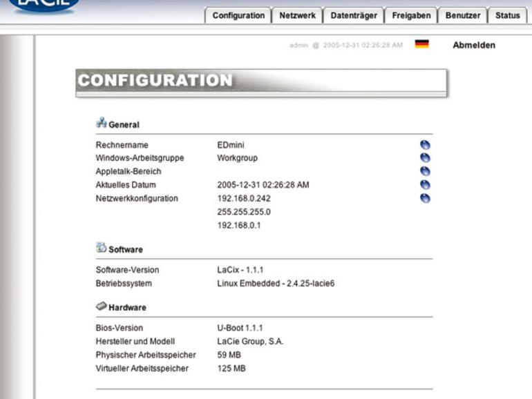Click the 59 MB memory value

(229, 355)
